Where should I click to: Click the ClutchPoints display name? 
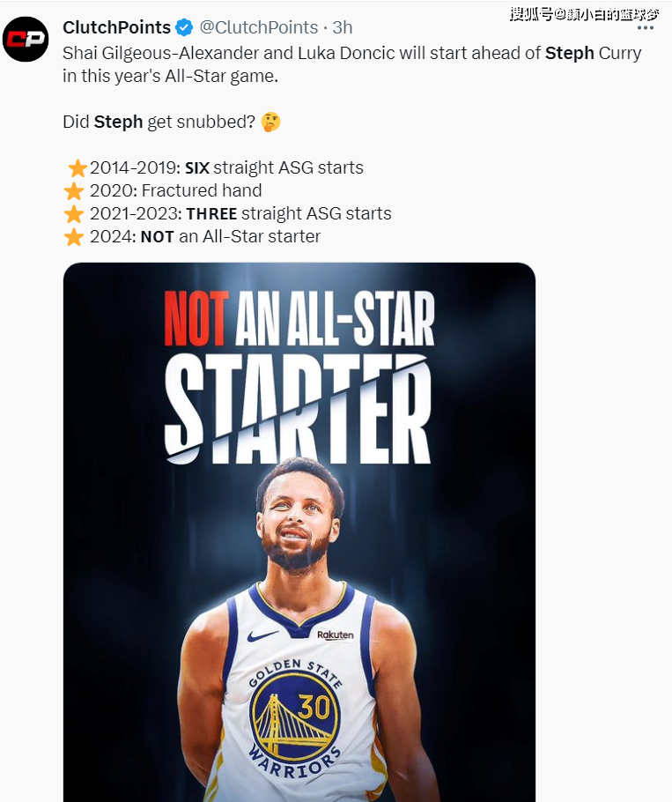tap(116, 27)
